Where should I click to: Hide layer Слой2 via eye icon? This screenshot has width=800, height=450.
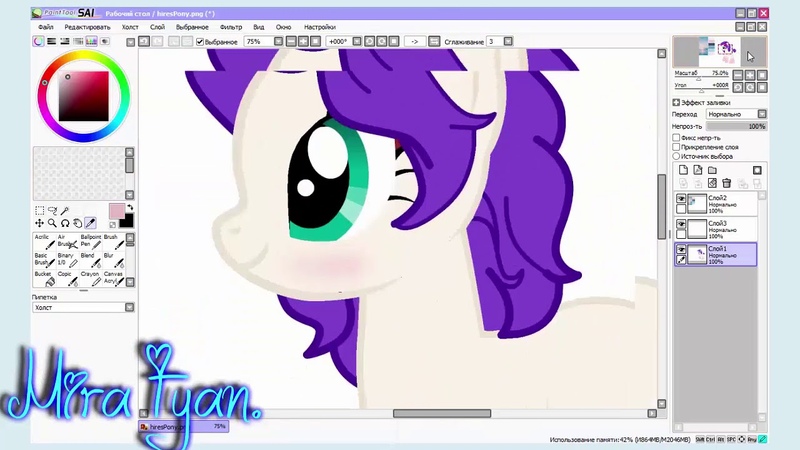681,198
